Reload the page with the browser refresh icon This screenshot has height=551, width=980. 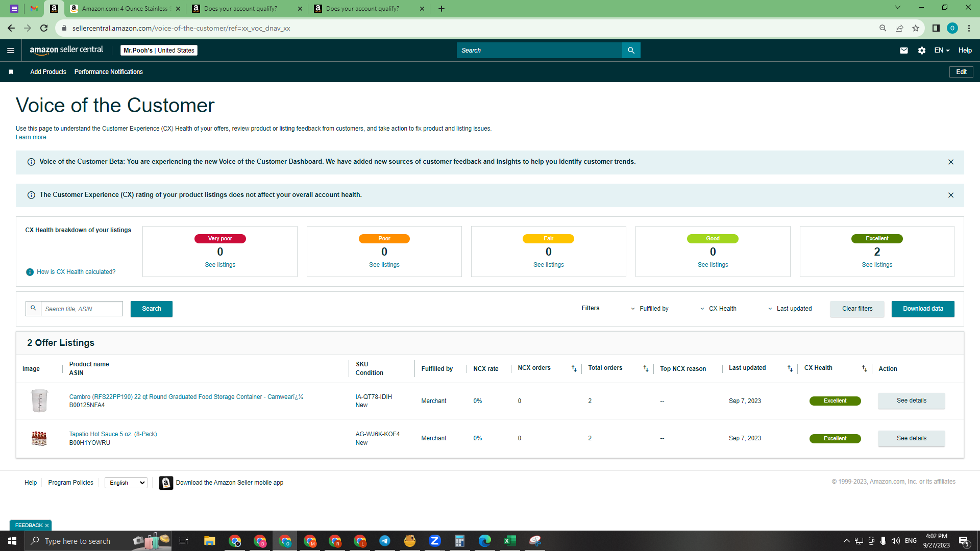pos(44,28)
